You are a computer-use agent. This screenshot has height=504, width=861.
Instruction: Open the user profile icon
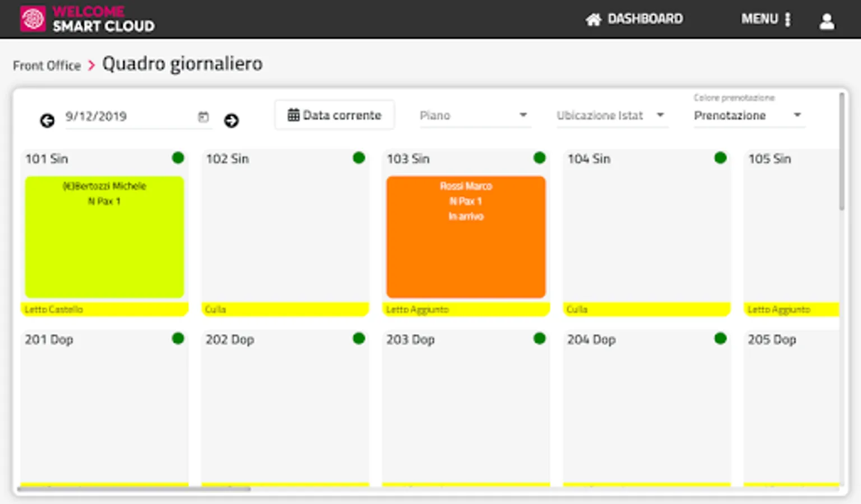click(x=826, y=21)
